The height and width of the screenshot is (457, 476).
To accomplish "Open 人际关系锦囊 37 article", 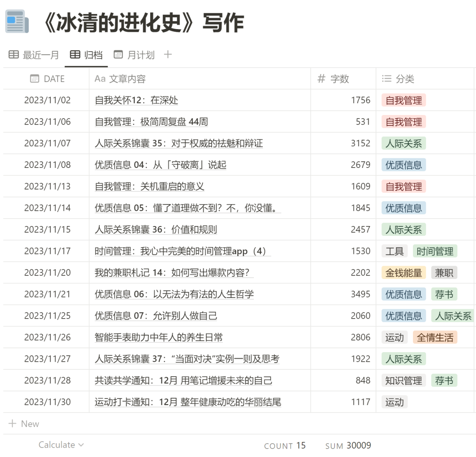I will point(187,359).
